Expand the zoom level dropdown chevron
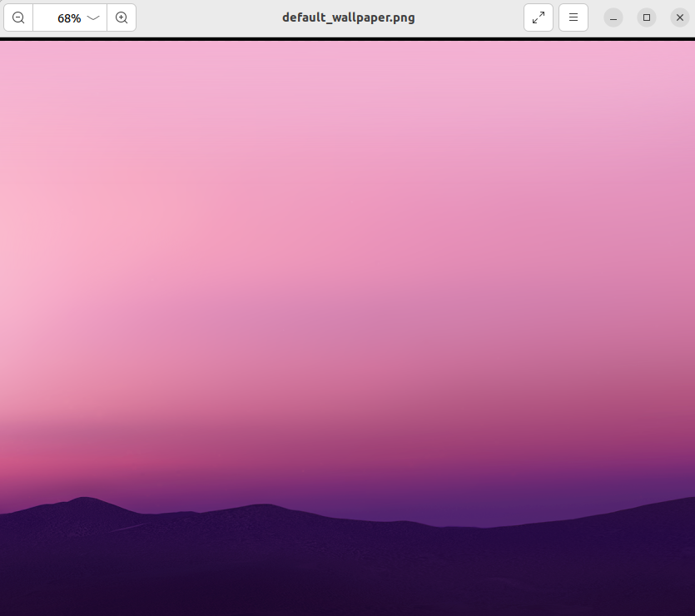This screenshot has height=616, width=695. tap(93, 17)
